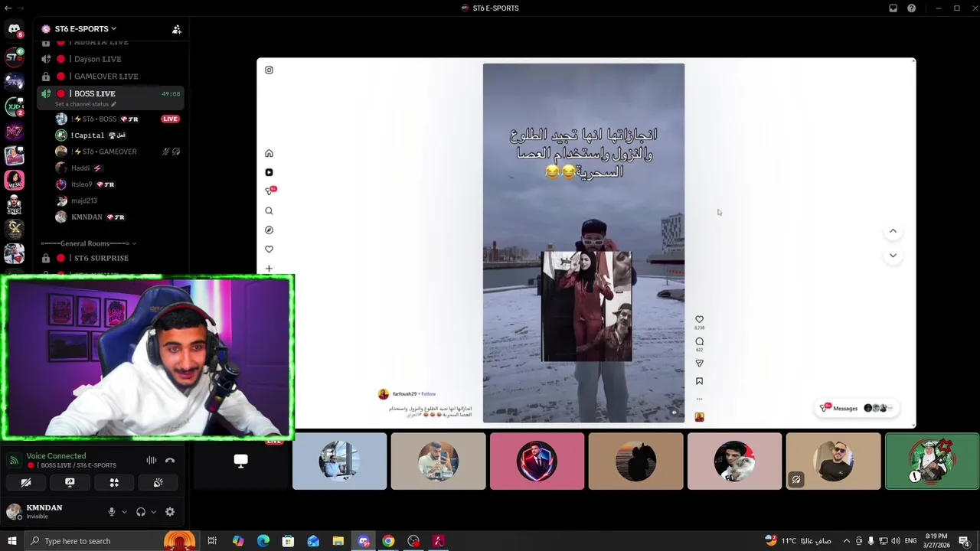The width and height of the screenshot is (980, 551).
Task: Mute the microphone in user panel
Action: pos(112,512)
